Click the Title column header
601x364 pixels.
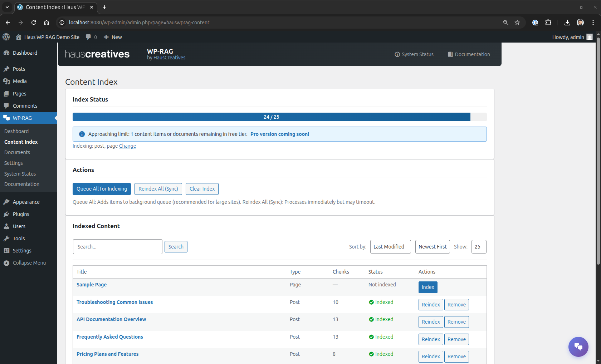pyautogui.click(x=82, y=272)
